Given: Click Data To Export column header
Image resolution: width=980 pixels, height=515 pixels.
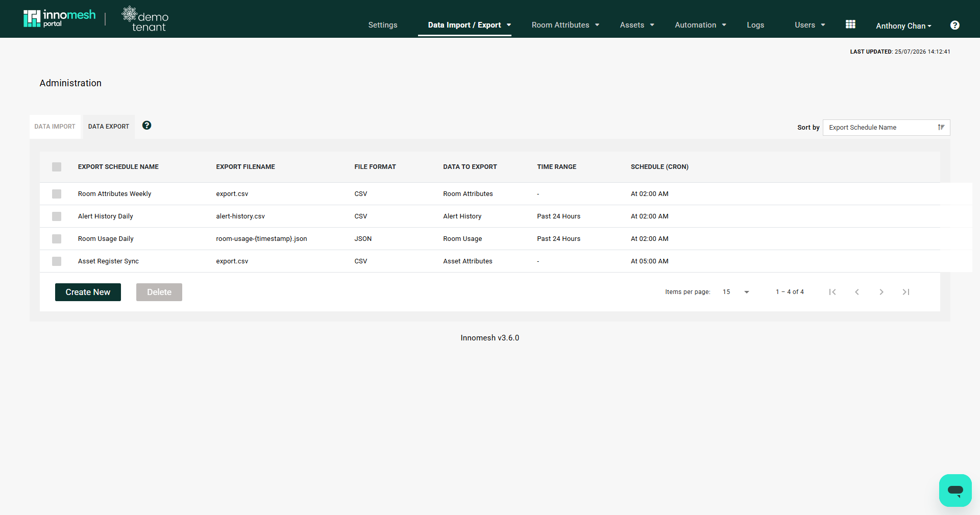Looking at the screenshot, I should pyautogui.click(x=470, y=167).
